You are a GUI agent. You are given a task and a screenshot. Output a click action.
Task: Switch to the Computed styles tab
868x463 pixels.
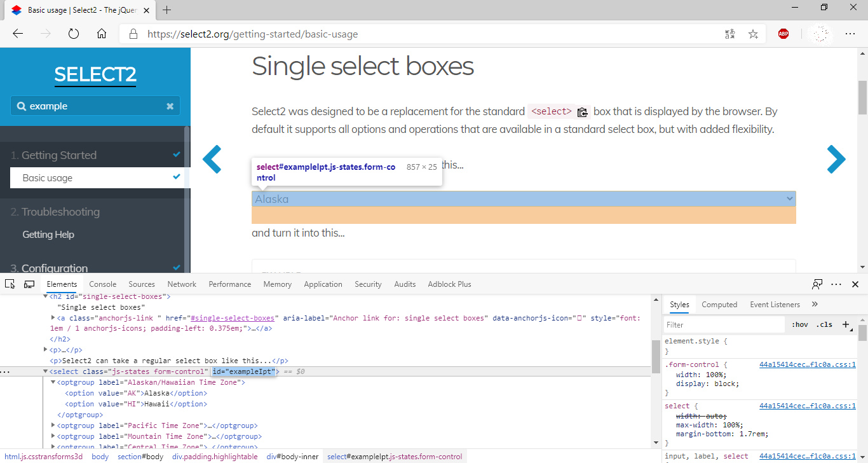(719, 305)
